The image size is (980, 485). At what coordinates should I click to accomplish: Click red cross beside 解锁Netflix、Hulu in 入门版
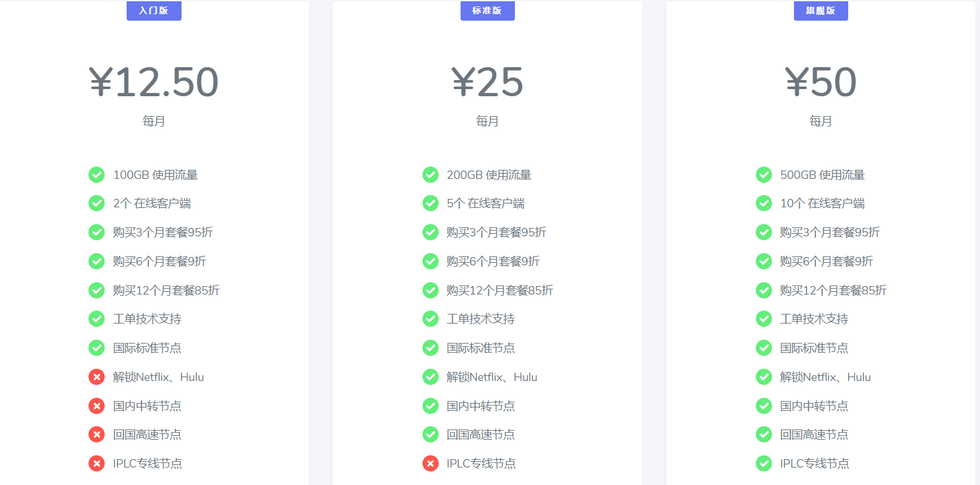(x=96, y=377)
